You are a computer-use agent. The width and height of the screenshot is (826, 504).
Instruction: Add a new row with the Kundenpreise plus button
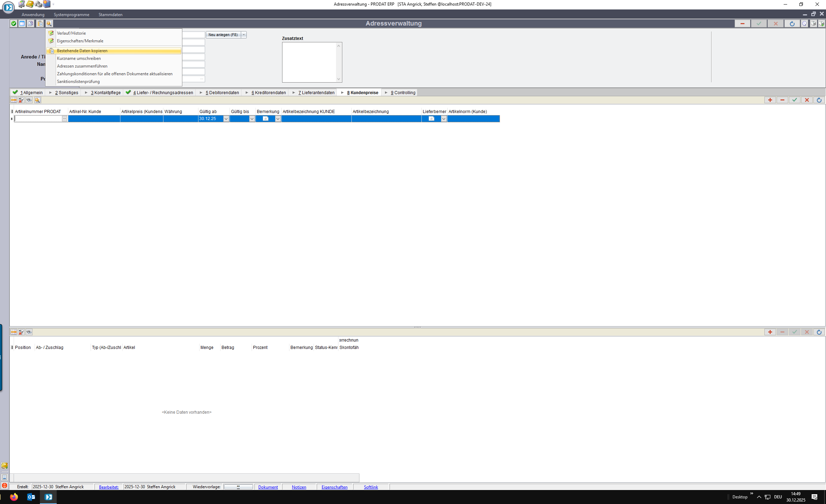click(770, 100)
